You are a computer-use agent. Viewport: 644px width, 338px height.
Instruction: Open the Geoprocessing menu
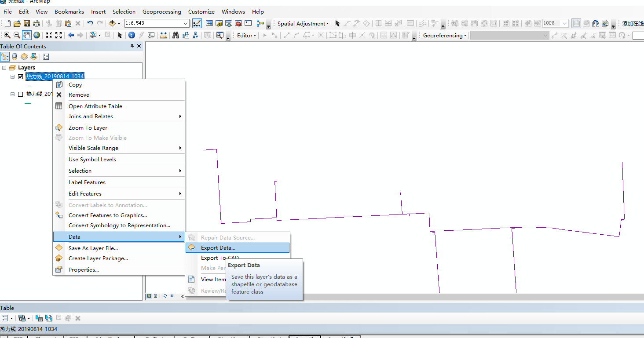(161, 11)
